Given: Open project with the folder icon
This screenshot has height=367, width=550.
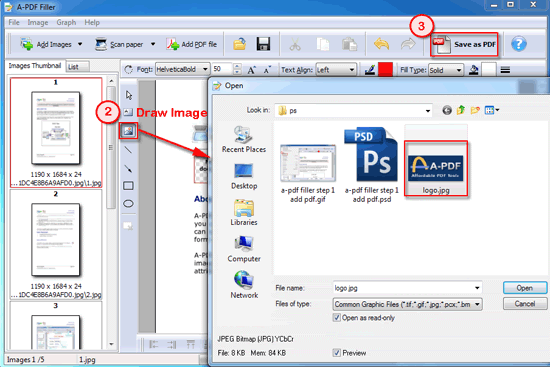Looking at the screenshot, I should pos(240,44).
